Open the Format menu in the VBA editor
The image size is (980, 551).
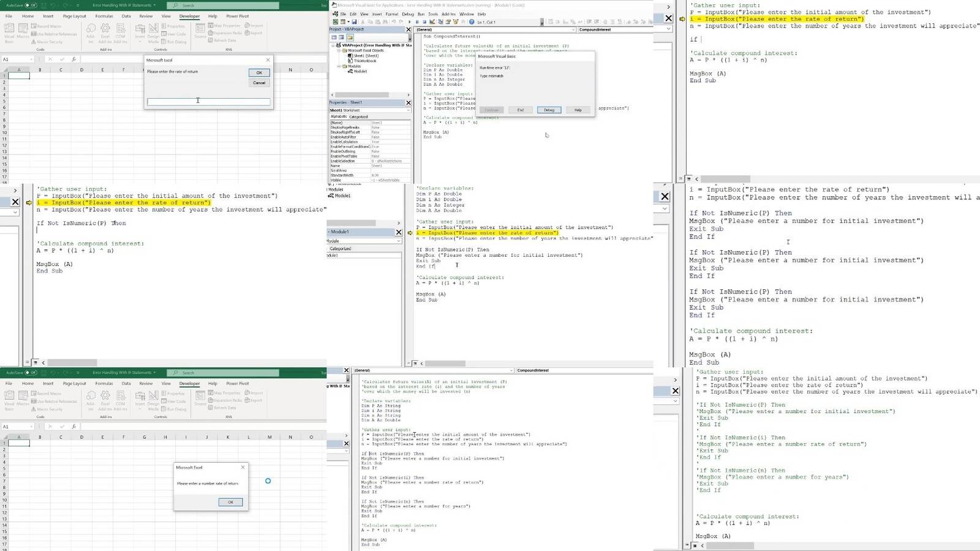pos(392,13)
